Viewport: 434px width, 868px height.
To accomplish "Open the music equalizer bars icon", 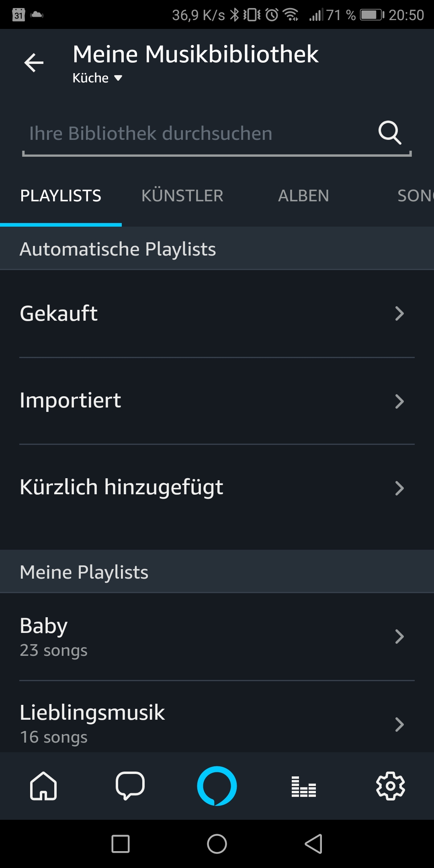I will point(304,786).
